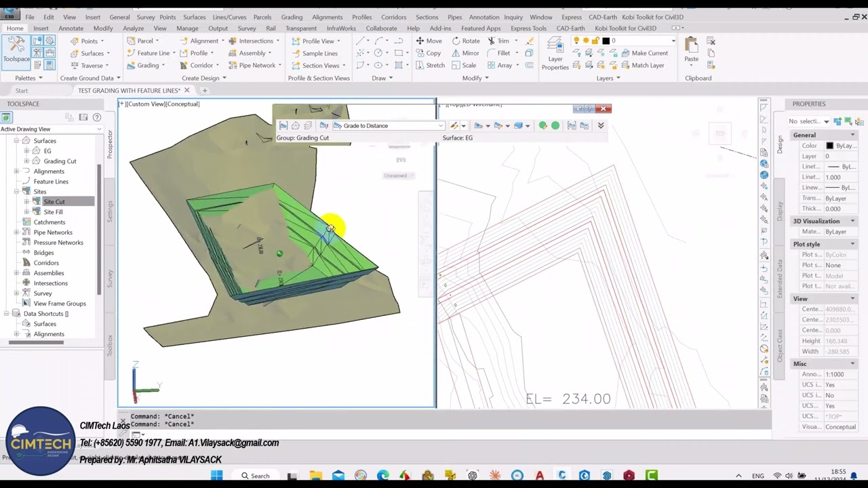Viewport: 868px width, 488px height.
Task: Open Toolspace help icon
Action: pos(96,117)
